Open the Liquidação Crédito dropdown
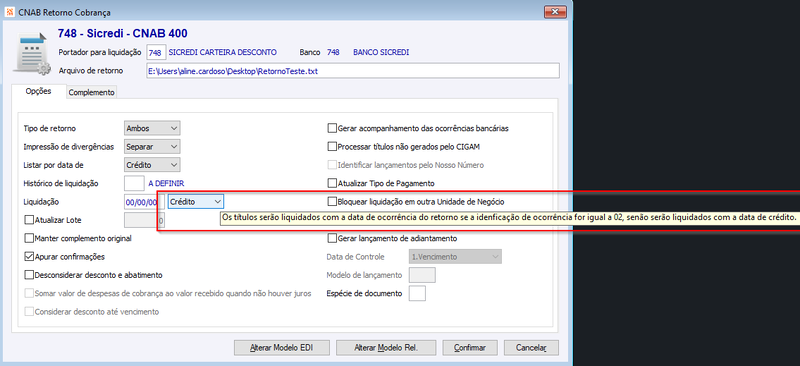This screenshot has width=800, height=366. [x=196, y=202]
